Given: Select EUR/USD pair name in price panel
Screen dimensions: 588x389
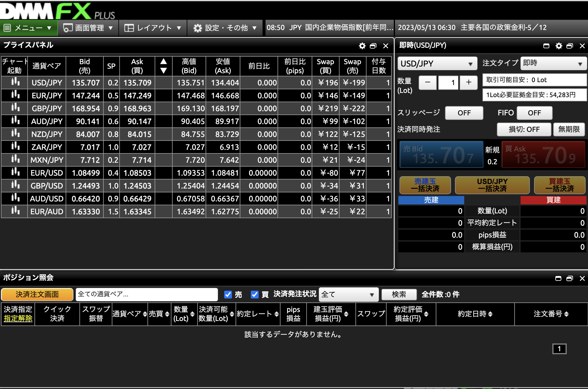Looking at the screenshot, I should [47, 173].
